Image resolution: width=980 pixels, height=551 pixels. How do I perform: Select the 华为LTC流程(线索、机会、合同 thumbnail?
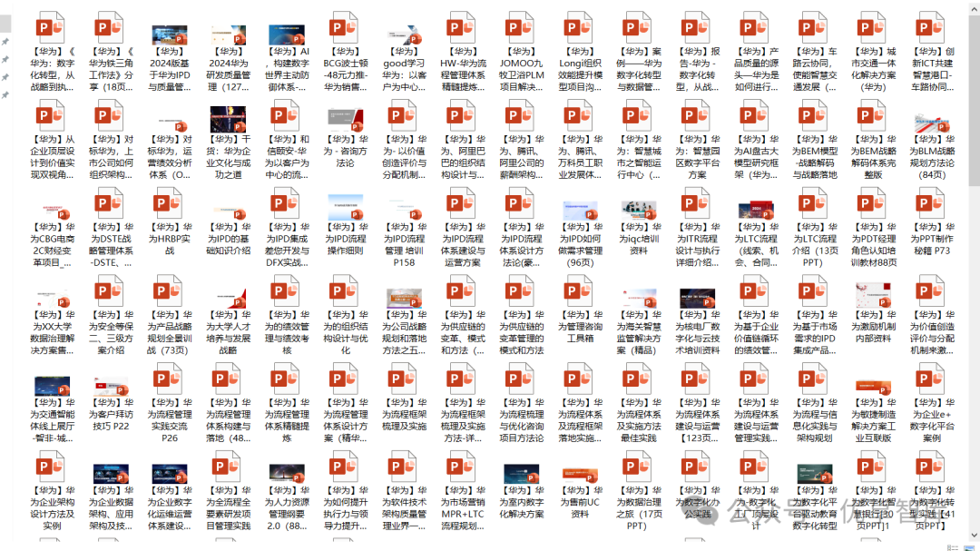click(756, 211)
